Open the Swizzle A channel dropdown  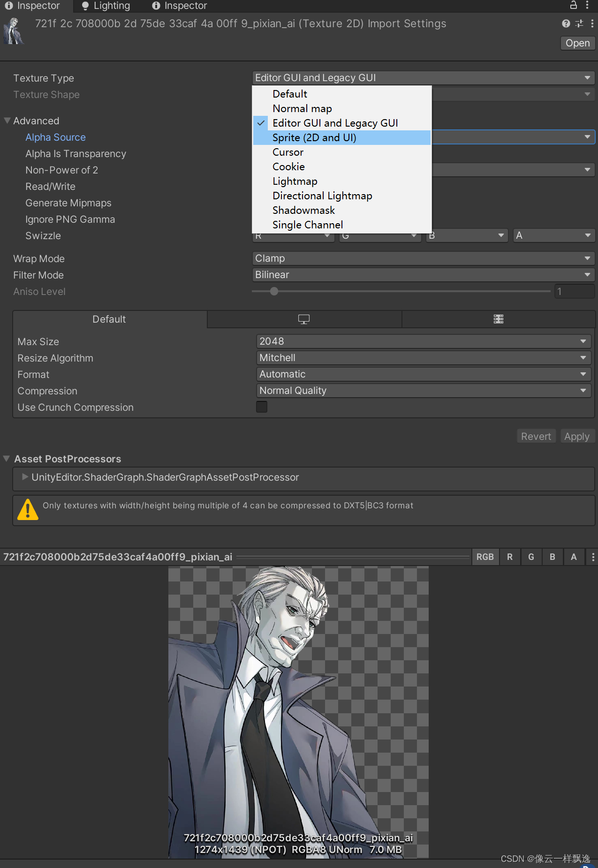click(x=554, y=235)
